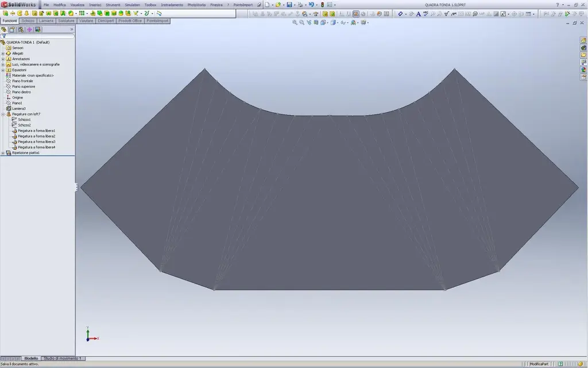Click the Weld Symbol checkmark icon
588x368 pixels.
[447, 14]
